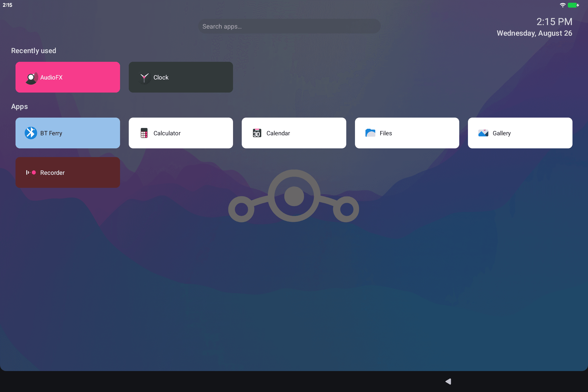588x392 pixels.
Task: Tap the Wi-Fi status icon
Action: tap(562, 5)
